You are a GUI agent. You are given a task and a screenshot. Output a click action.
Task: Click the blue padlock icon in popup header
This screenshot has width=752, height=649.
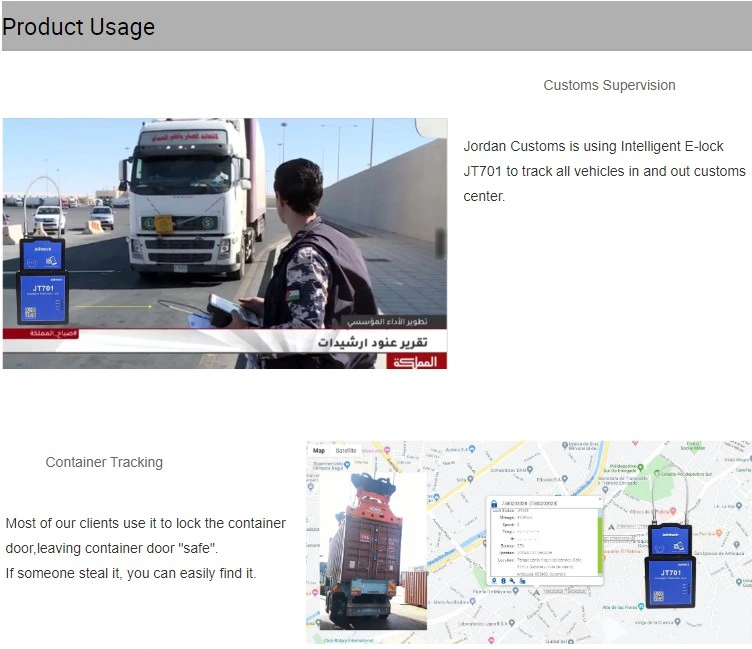pos(494,503)
